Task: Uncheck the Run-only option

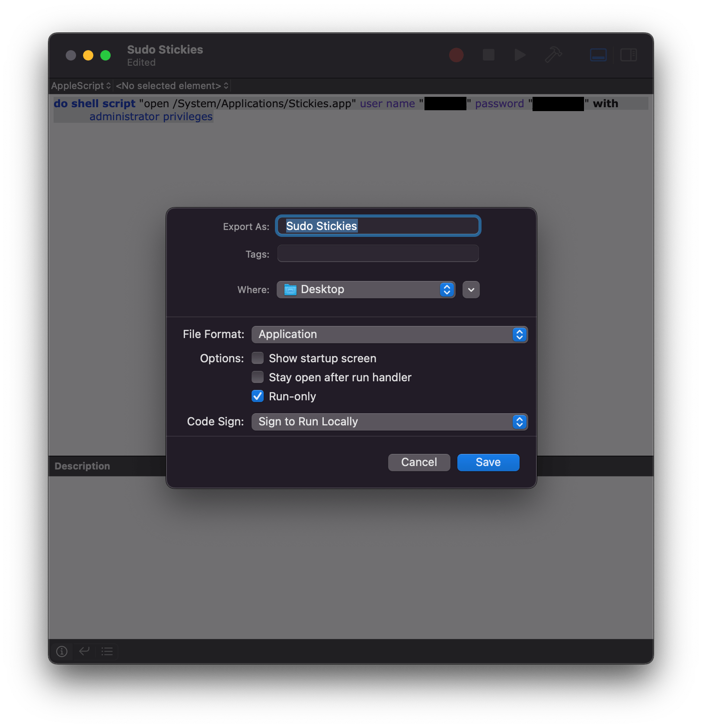Action: tap(258, 396)
